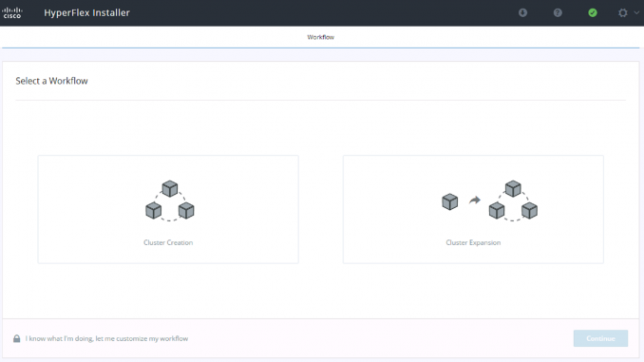Screen dimensions: 644x362
Task: Select the Cluster Creation label
Action: (168, 242)
